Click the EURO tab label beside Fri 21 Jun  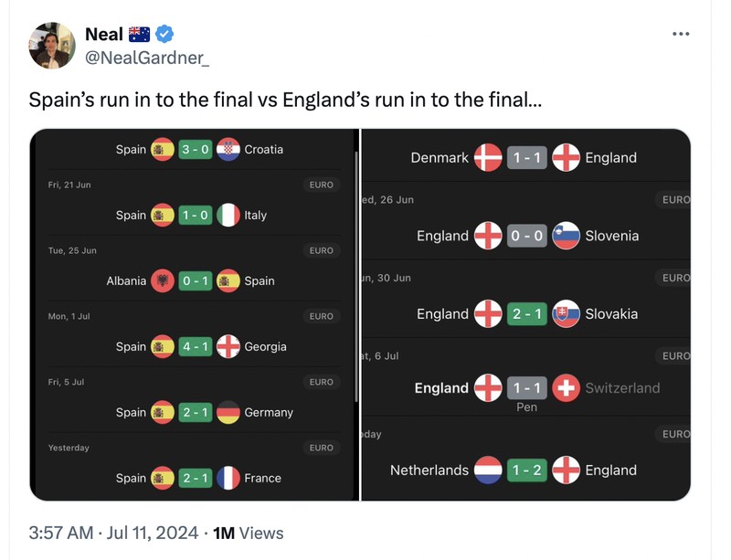(322, 185)
